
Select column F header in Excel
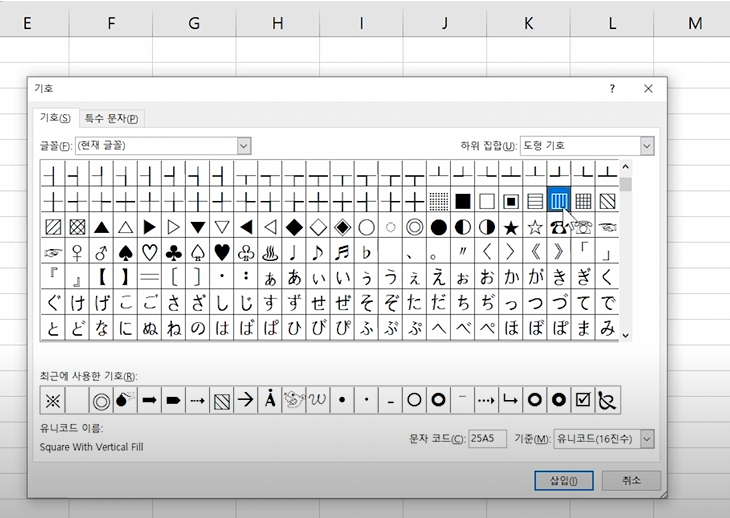(x=111, y=23)
